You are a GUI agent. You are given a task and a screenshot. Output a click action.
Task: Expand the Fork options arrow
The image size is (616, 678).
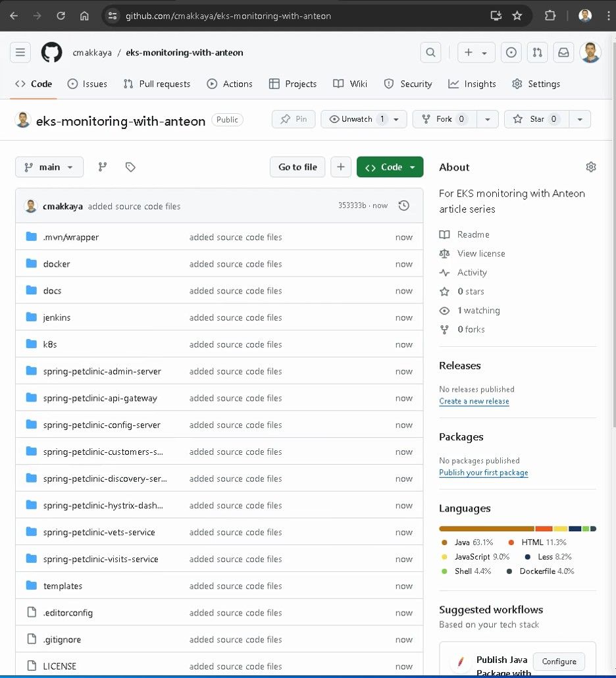click(x=487, y=119)
